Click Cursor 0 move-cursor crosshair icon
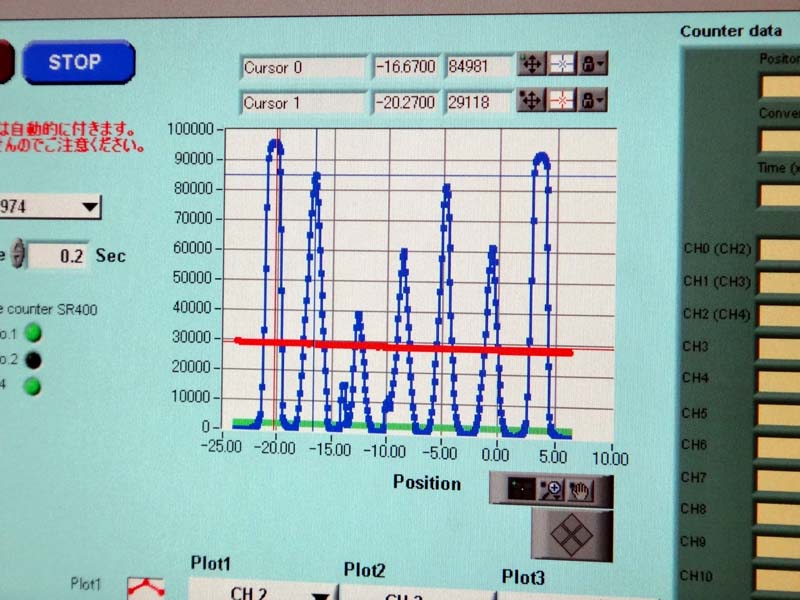Image resolution: width=800 pixels, height=600 pixels. 532,66
